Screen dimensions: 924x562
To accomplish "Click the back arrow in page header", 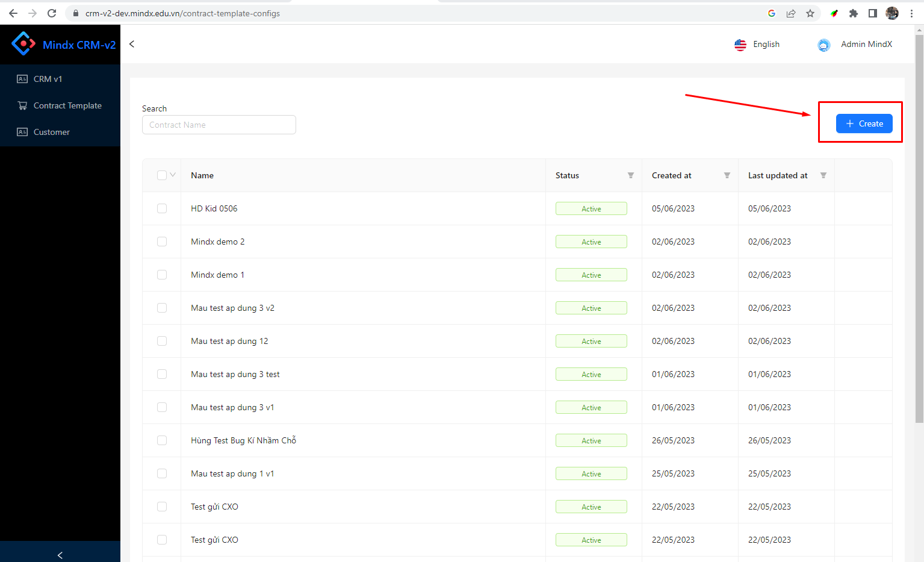I will coord(132,44).
